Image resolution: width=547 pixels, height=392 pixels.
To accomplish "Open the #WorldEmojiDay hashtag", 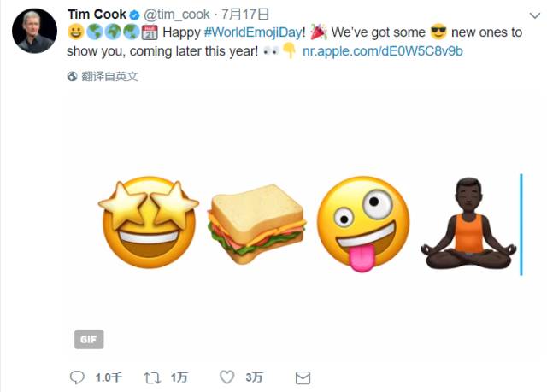I will 253,32.
